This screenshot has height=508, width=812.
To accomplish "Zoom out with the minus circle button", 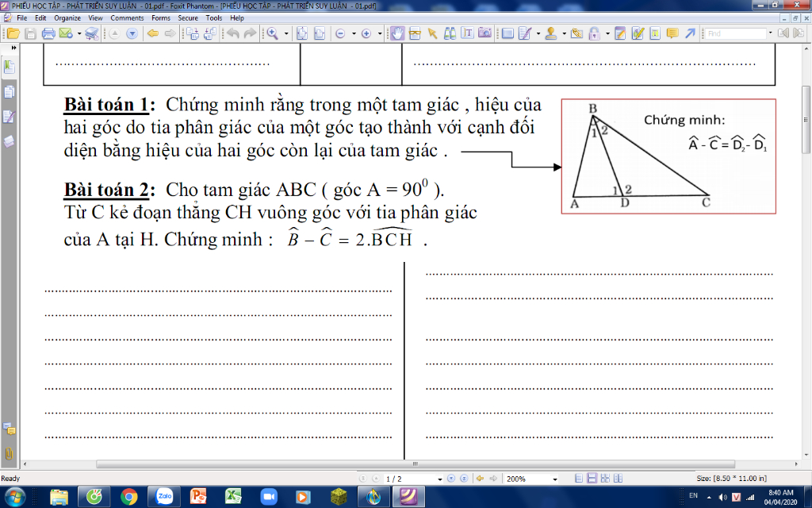I will pyautogui.click(x=340, y=33).
